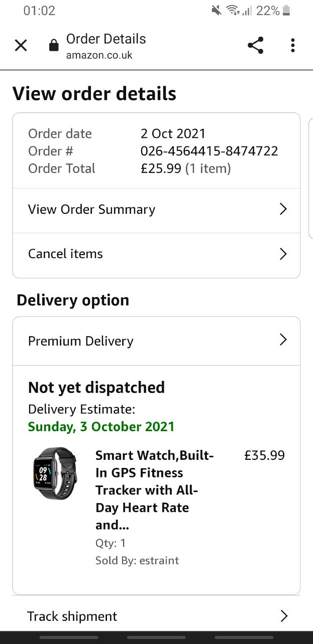The width and height of the screenshot is (313, 644).
Task: Close the Order Details browser tab
Action: tap(21, 46)
